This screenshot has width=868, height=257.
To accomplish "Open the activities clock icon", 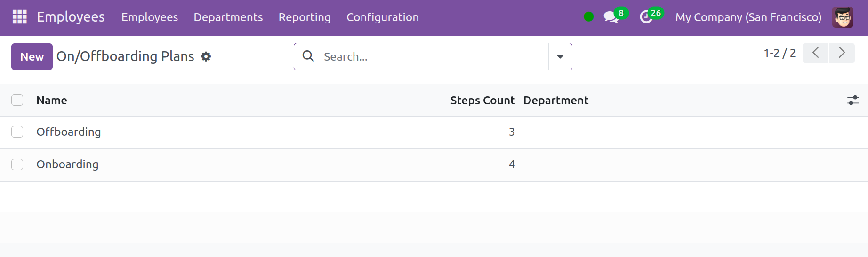I will (646, 17).
